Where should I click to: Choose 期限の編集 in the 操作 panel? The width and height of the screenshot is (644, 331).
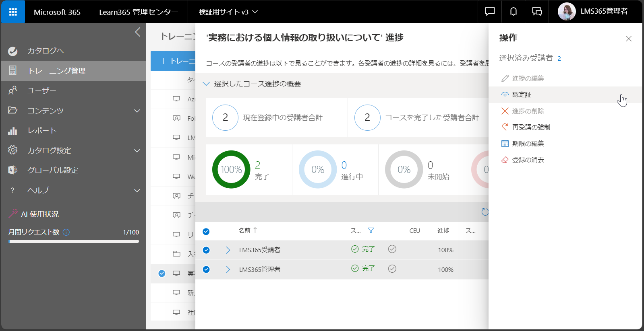pos(565,144)
